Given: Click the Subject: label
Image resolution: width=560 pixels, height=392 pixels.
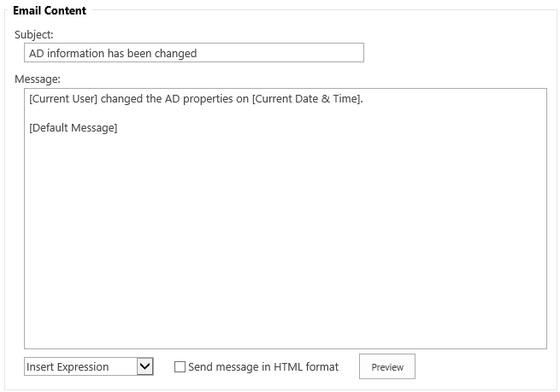Looking at the screenshot, I should 34,35.
